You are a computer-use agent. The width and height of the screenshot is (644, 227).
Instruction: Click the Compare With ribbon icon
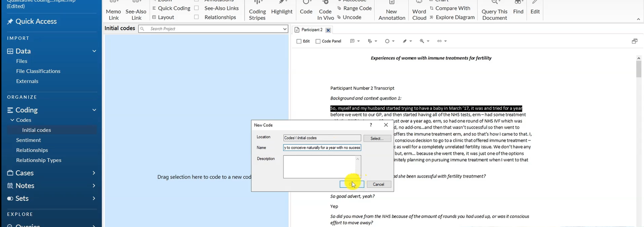(431, 8)
